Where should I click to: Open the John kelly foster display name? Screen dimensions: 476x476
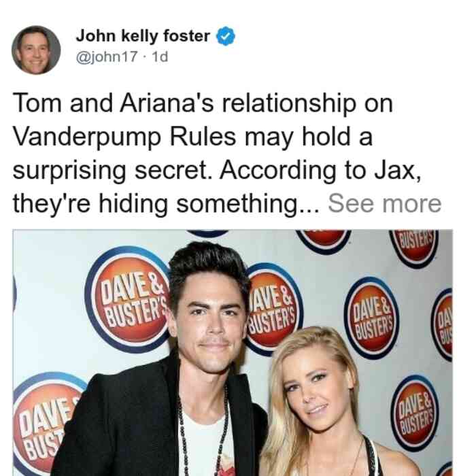click(x=143, y=36)
